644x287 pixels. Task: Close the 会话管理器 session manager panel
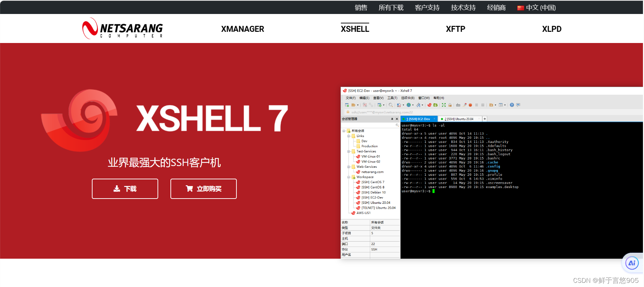(397, 119)
